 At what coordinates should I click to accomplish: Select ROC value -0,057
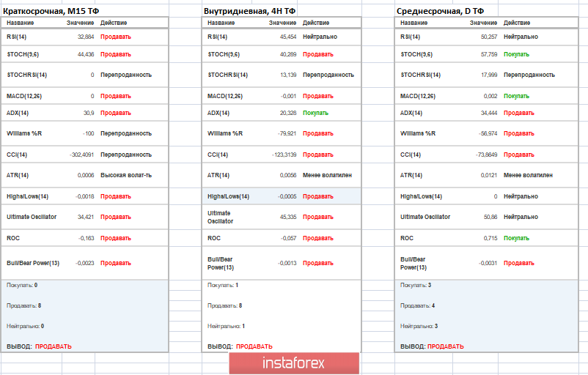(288, 238)
